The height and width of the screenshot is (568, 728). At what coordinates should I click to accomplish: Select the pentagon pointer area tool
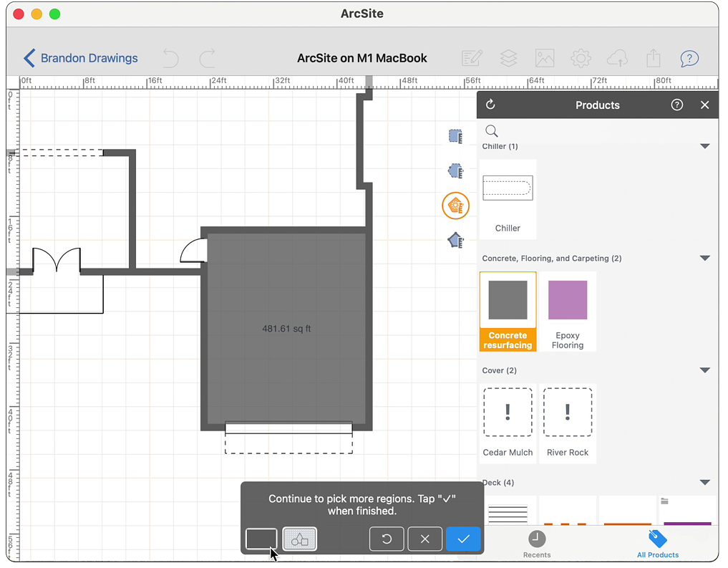[x=455, y=240]
